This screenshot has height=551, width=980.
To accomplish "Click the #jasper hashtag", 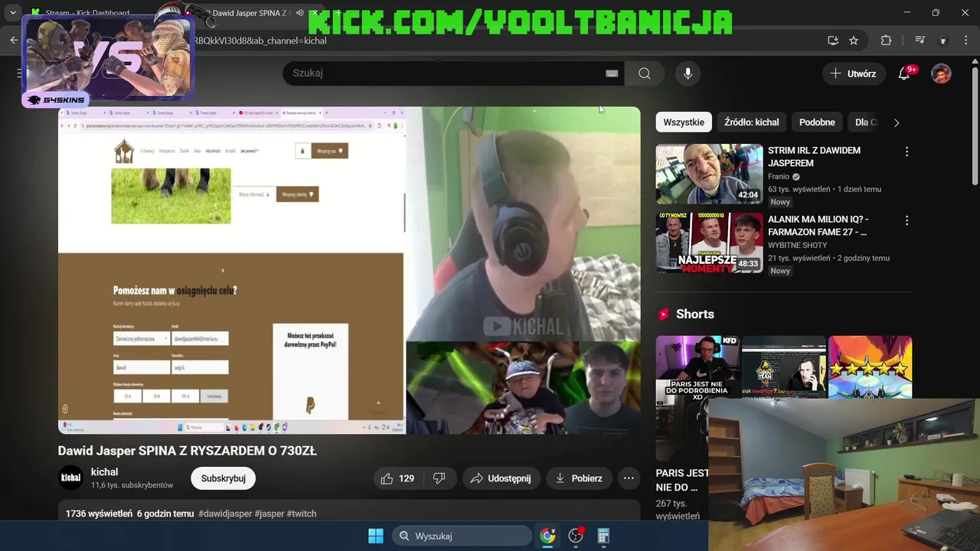I will (x=269, y=514).
